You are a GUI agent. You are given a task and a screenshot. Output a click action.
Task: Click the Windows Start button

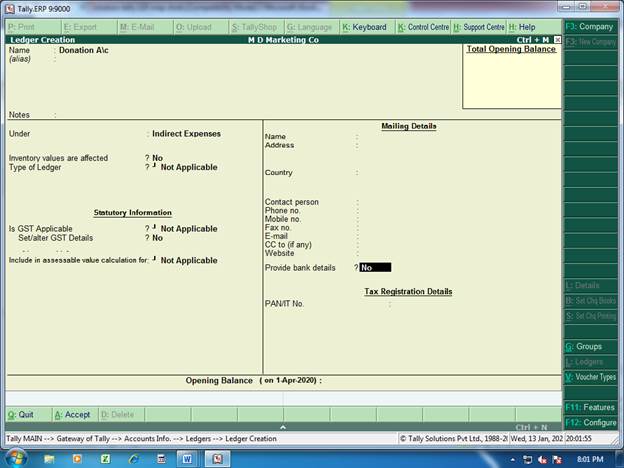click(17, 458)
